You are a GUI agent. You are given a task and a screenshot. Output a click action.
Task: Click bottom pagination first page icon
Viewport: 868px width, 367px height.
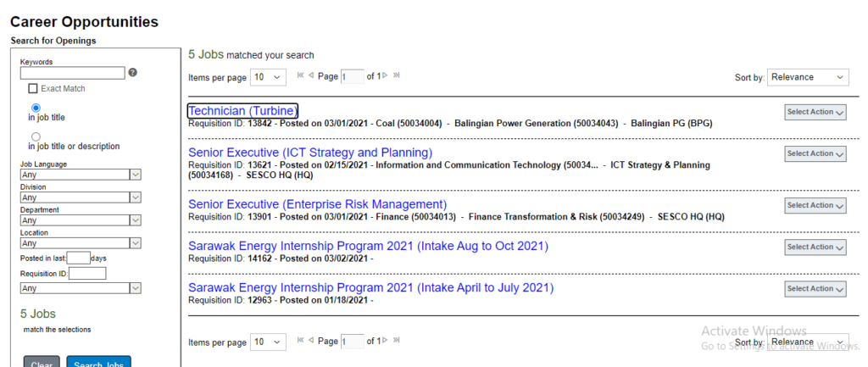coord(300,342)
